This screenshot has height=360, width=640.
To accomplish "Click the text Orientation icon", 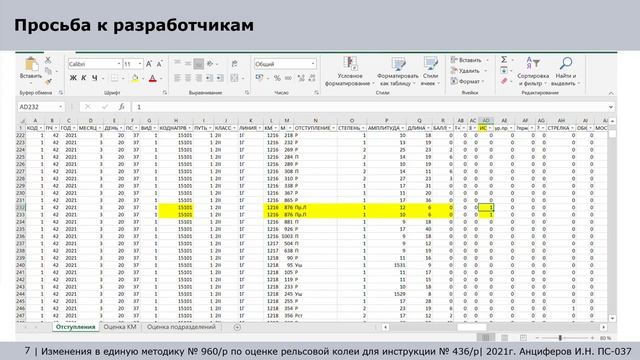I will coord(210,64).
